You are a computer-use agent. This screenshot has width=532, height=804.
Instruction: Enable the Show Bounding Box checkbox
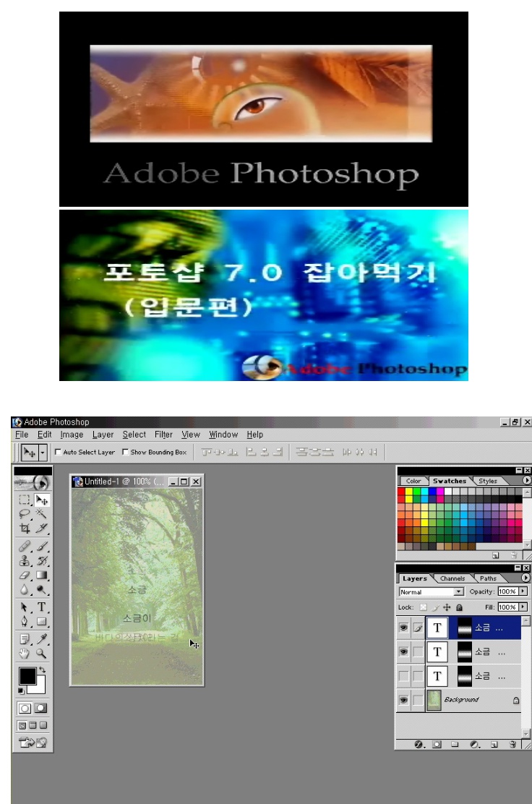coord(125,452)
